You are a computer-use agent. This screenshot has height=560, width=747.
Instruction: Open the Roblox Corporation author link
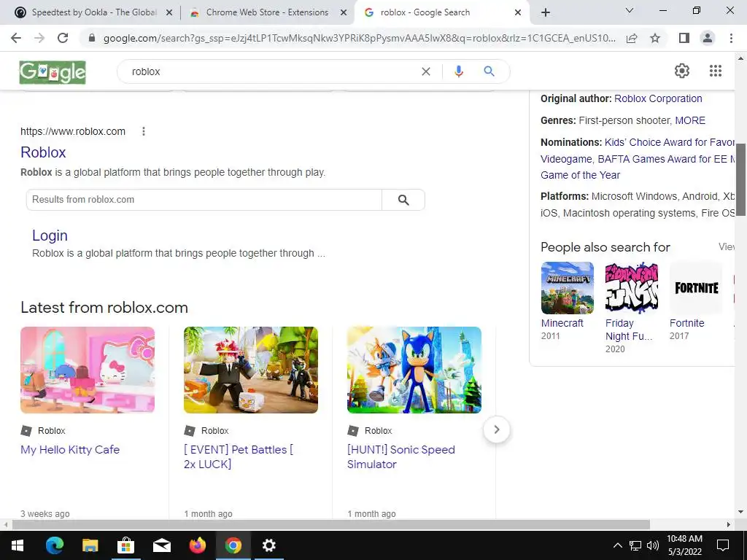click(x=658, y=98)
